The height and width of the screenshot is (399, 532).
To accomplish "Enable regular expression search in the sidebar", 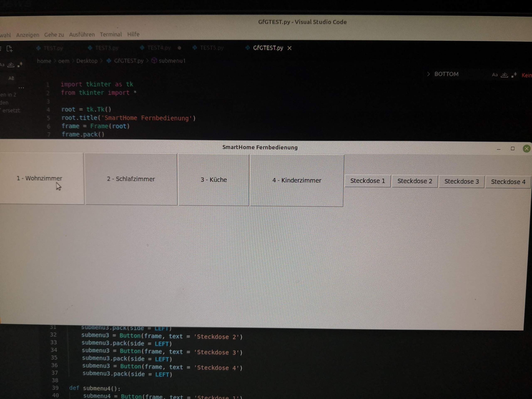I will click(20, 64).
